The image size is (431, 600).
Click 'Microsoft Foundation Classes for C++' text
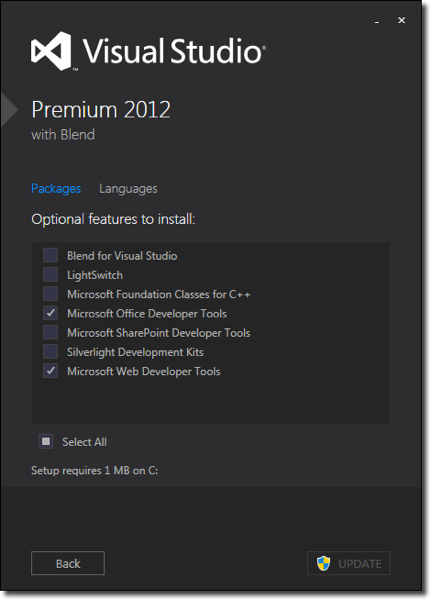coord(159,294)
